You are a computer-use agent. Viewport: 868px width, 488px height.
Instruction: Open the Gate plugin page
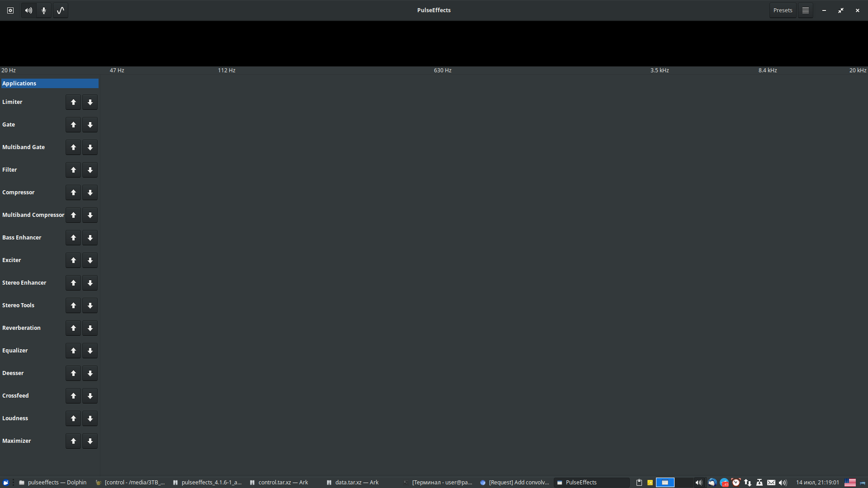click(9, 125)
